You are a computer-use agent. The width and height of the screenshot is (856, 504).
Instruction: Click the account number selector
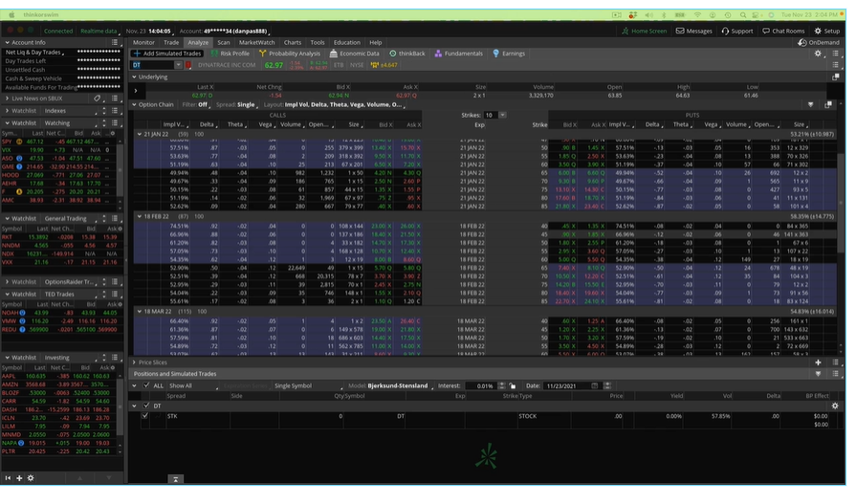pos(236,32)
